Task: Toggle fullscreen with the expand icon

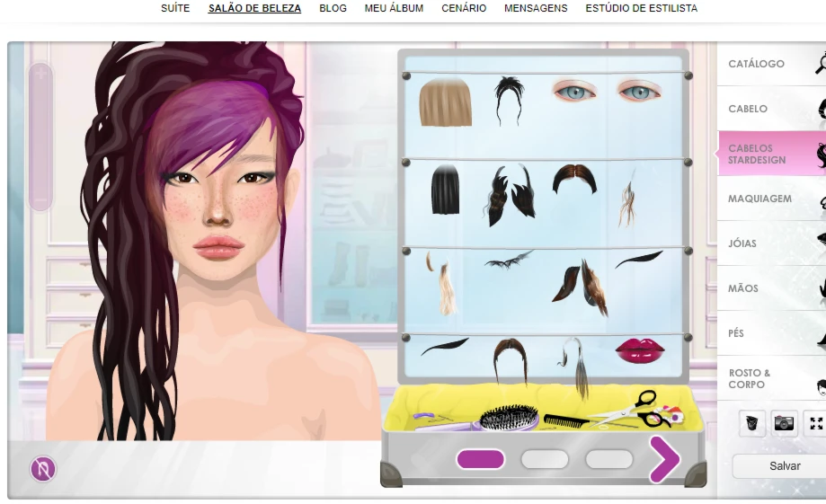Action: coord(816,423)
